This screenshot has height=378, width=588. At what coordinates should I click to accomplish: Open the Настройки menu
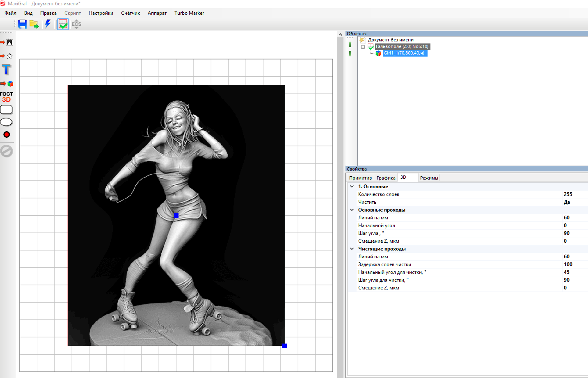(x=101, y=13)
